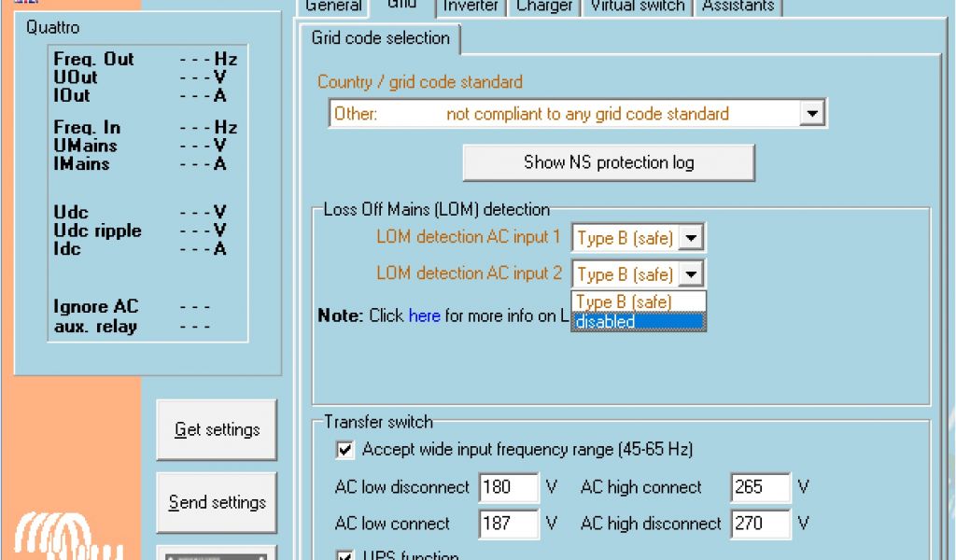Open the Inverter tab
956x560 pixels.
(471, 7)
